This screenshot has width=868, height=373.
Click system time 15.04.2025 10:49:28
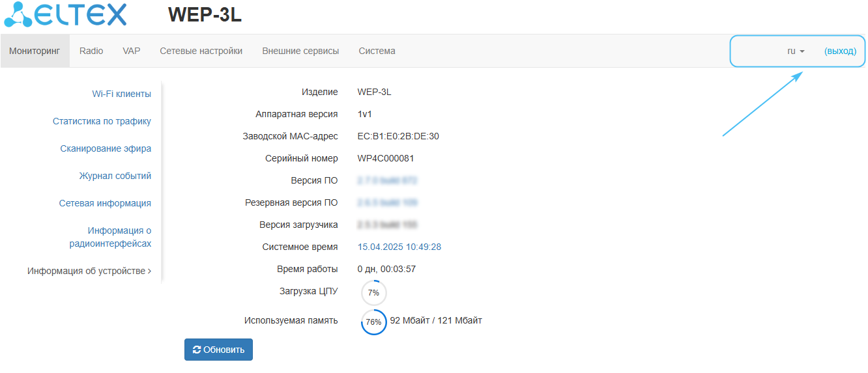[399, 247]
